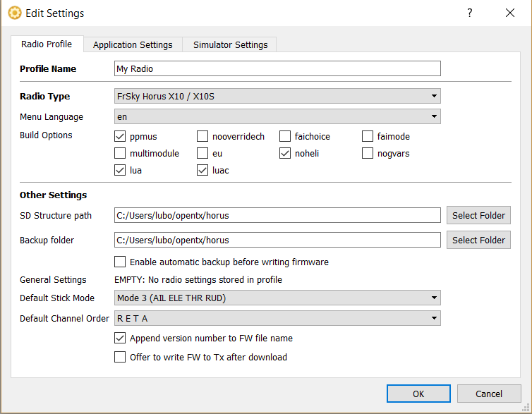Uncheck the ppmus build option

tap(120, 136)
